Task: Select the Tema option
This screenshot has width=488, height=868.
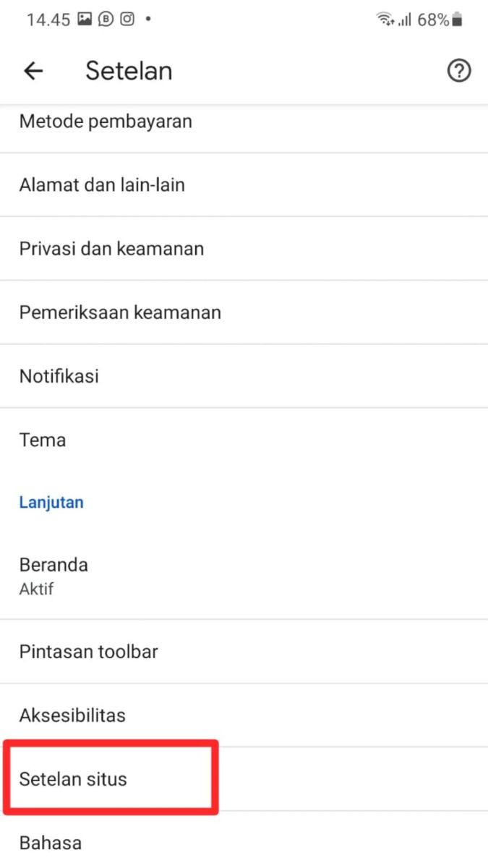Action: [x=43, y=440]
